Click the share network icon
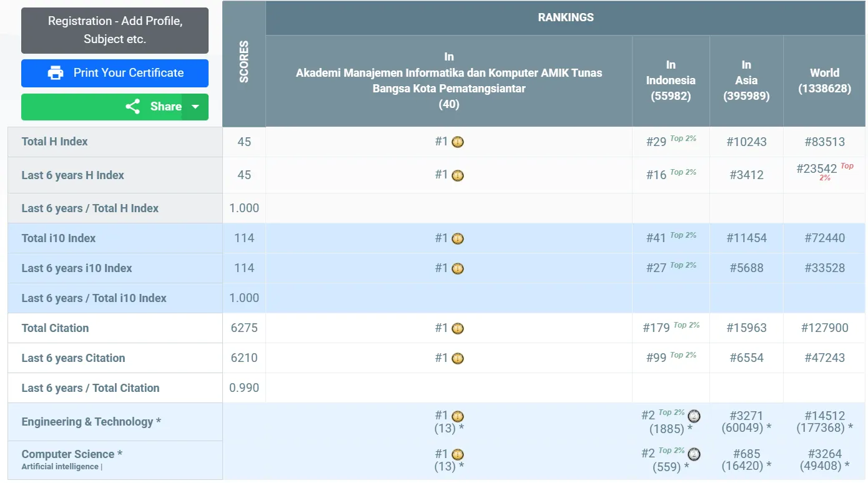Image resolution: width=868 pixels, height=483 pixels. pos(132,107)
